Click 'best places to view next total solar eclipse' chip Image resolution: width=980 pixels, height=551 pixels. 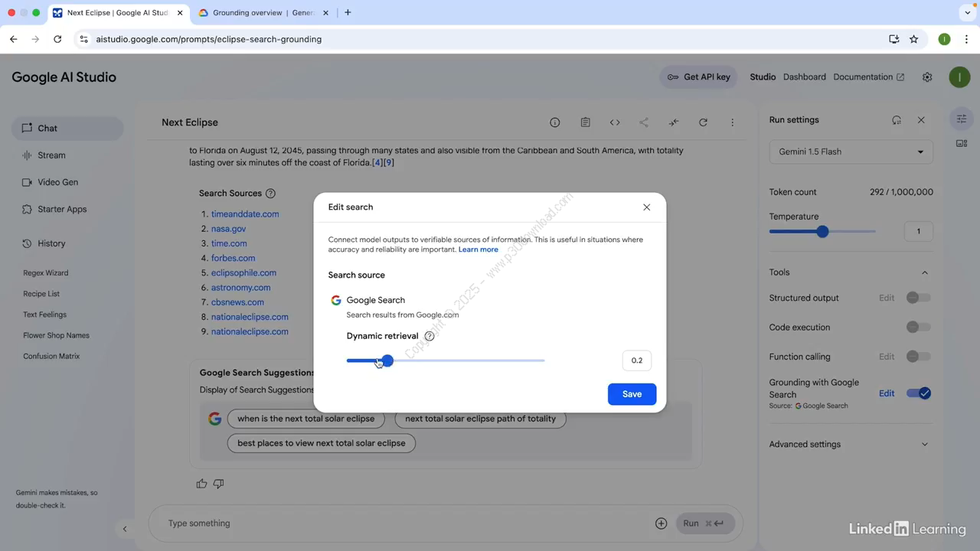322,443
